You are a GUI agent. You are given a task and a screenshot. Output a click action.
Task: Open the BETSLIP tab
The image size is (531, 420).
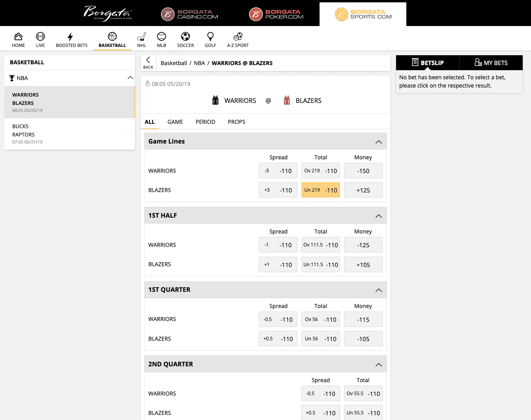[428, 63]
